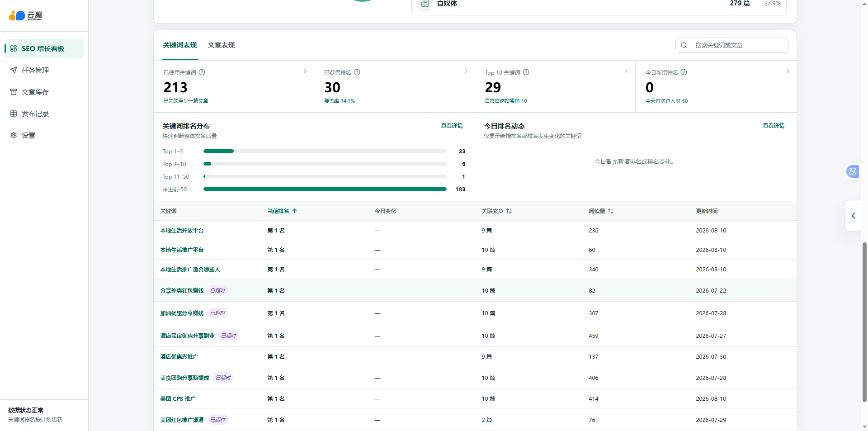
Task: Click the 已超时 tag on 分享外卖红包赚钱
Action: coord(218,290)
